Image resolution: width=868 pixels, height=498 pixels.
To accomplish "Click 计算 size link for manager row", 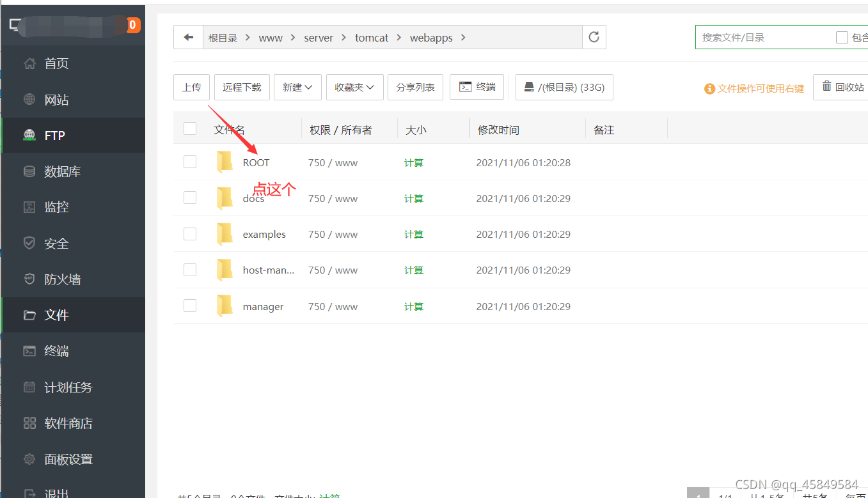I will click(x=414, y=306).
